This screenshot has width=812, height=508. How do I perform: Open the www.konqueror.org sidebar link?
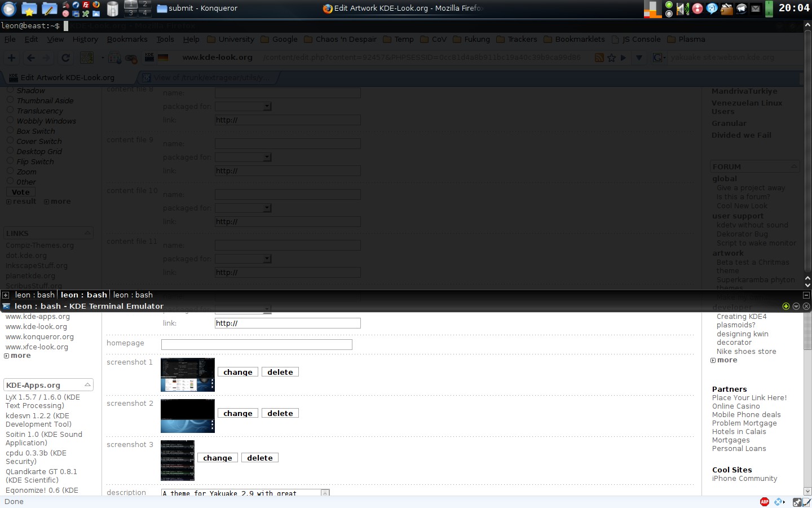click(x=39, y=337)
